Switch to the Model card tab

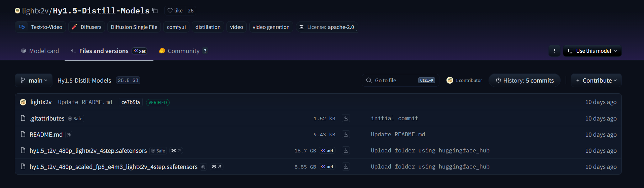40,51
